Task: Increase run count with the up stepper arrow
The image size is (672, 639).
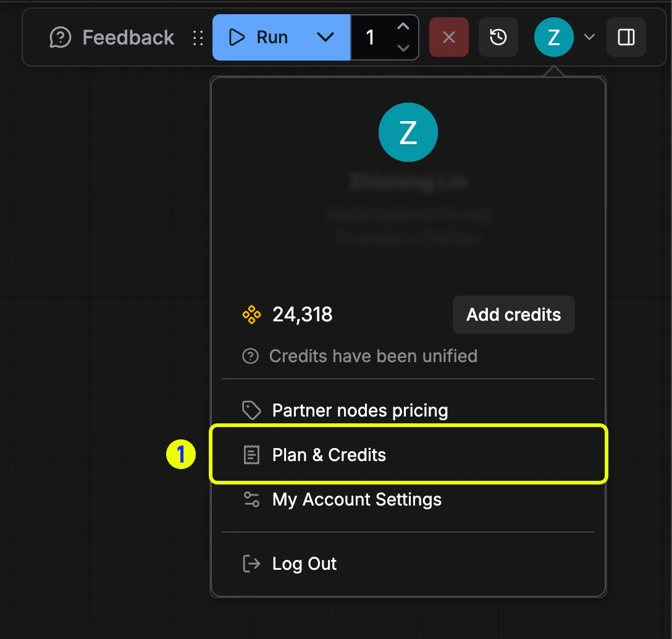Action: tap(403, 26)
